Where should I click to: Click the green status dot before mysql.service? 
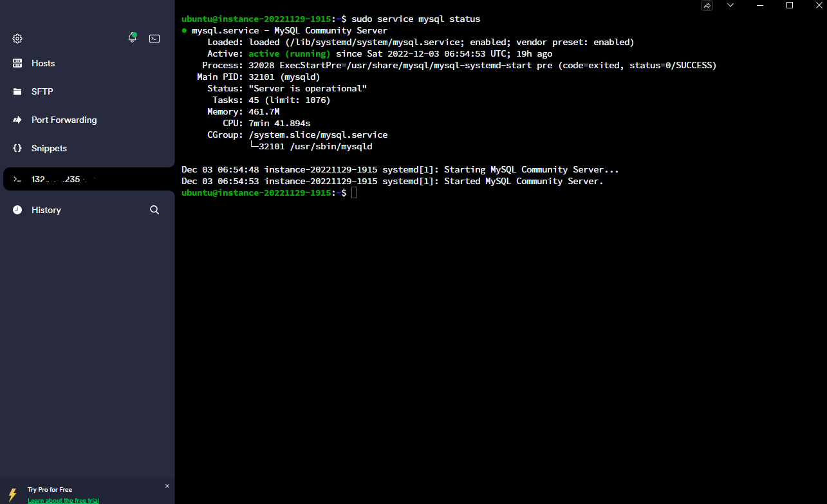pos(185,31)
